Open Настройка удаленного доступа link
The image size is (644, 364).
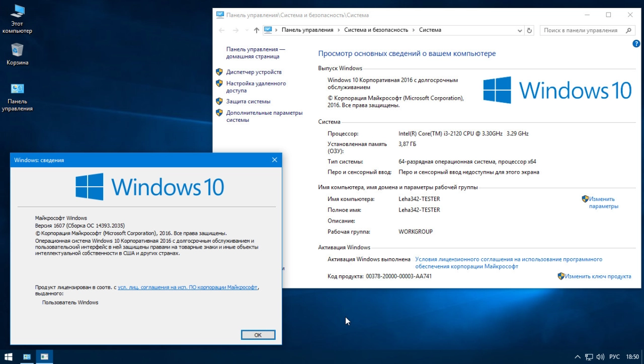[256, 87]
